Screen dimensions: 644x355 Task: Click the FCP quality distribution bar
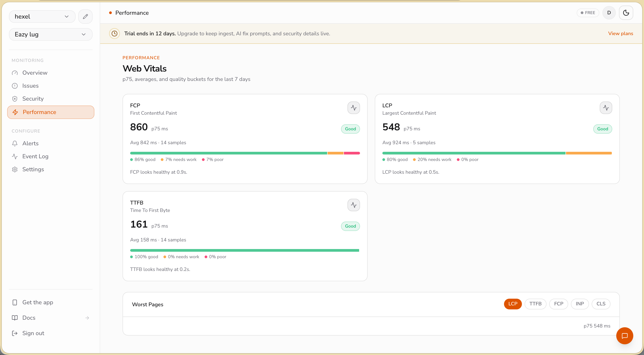coord(245,153)
